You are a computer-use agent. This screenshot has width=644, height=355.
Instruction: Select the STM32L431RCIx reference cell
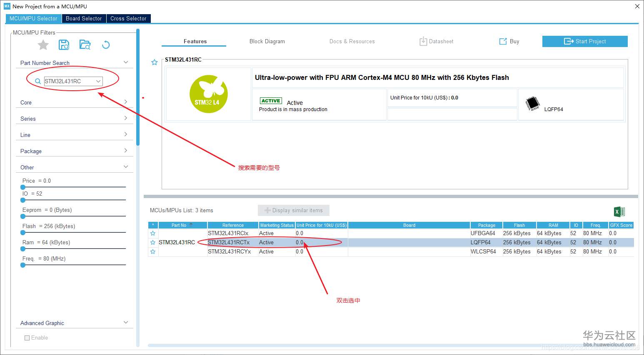coord(233,233)
